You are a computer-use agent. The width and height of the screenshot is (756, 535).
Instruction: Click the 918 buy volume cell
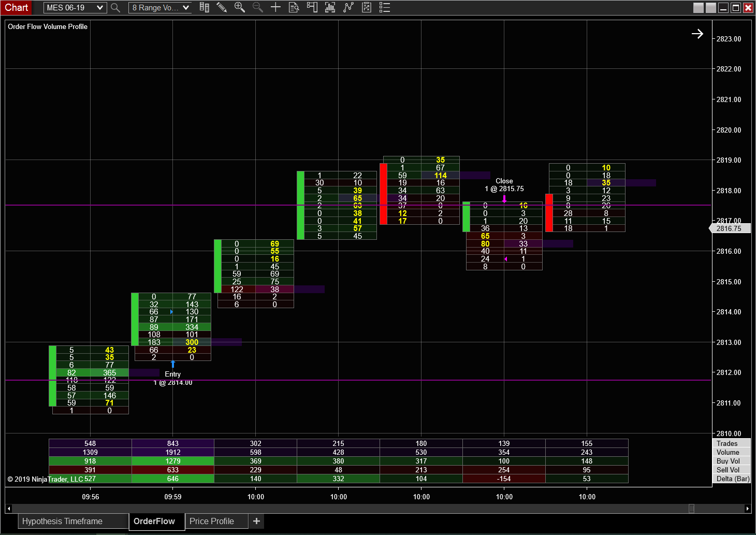90,461
